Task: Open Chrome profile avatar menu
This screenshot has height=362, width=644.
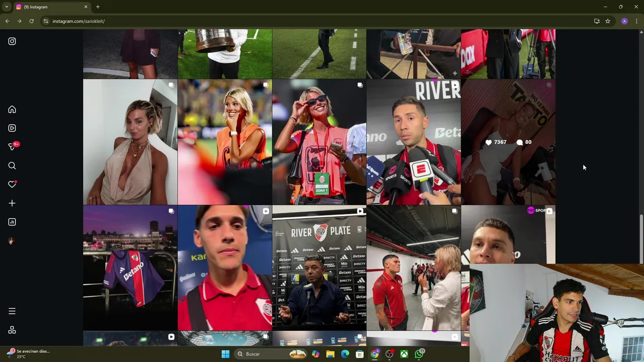Action: (624, 21)
